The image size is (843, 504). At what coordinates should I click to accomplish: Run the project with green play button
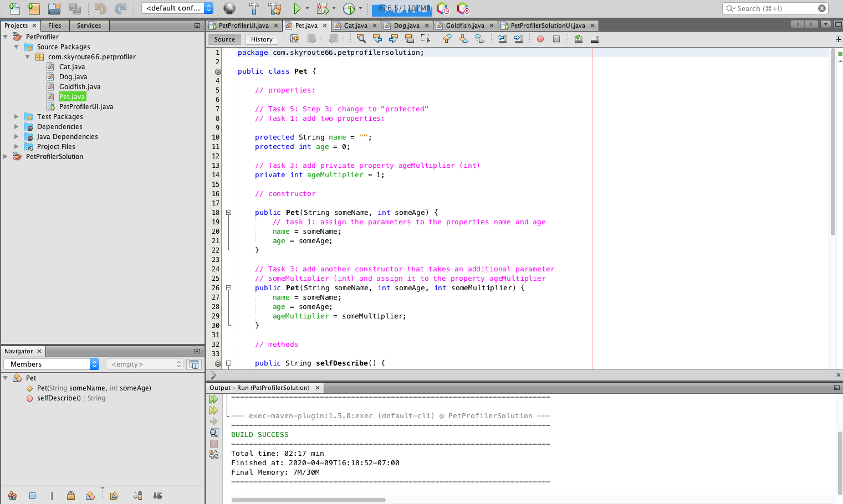[x=297, y=8]
